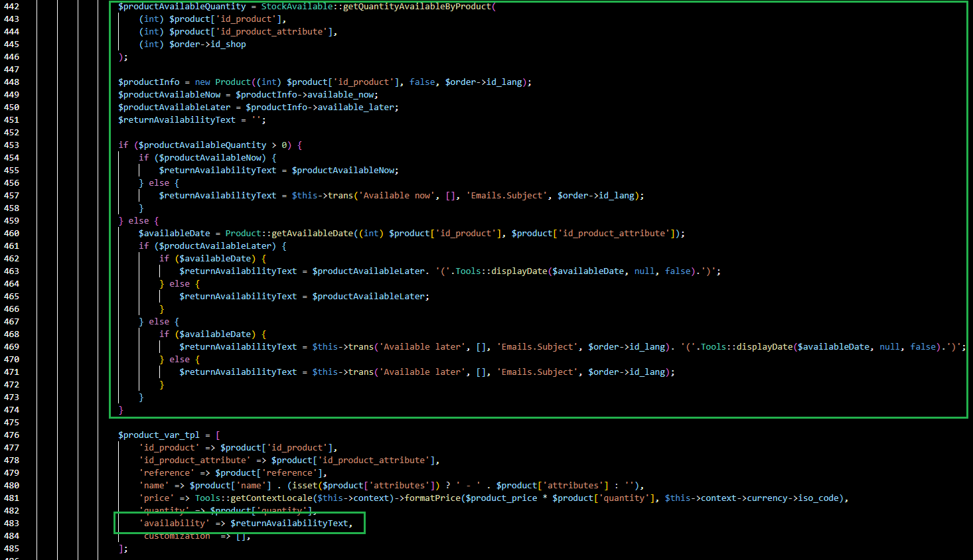Click line number 485 in the gutter
973x560 pixels.
[12, 549]
